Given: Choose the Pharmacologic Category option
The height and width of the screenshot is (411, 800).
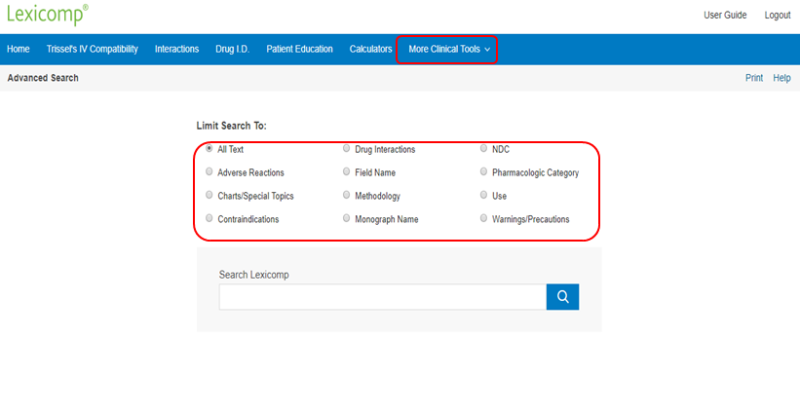Looking at the screenshot, I should tap(484, 172).
